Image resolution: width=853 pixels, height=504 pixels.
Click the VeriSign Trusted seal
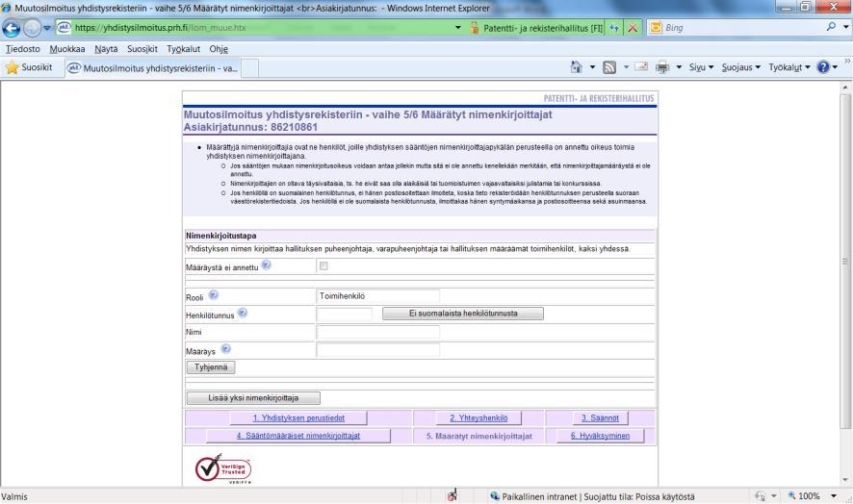(223, 468)
